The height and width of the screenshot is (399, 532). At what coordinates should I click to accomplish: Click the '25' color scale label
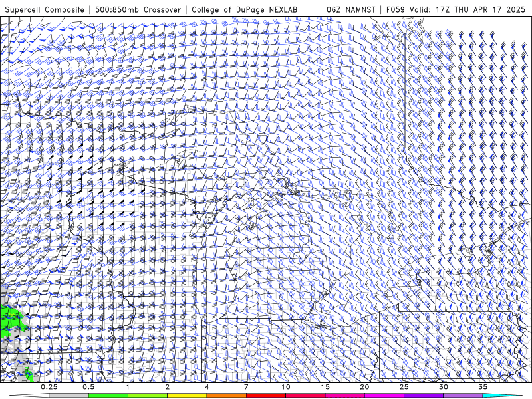coord(404,387)
